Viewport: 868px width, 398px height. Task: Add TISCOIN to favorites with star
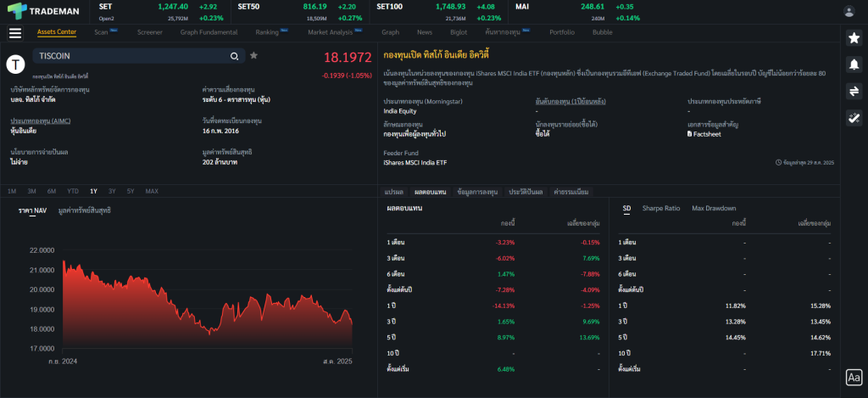(253, 56)
